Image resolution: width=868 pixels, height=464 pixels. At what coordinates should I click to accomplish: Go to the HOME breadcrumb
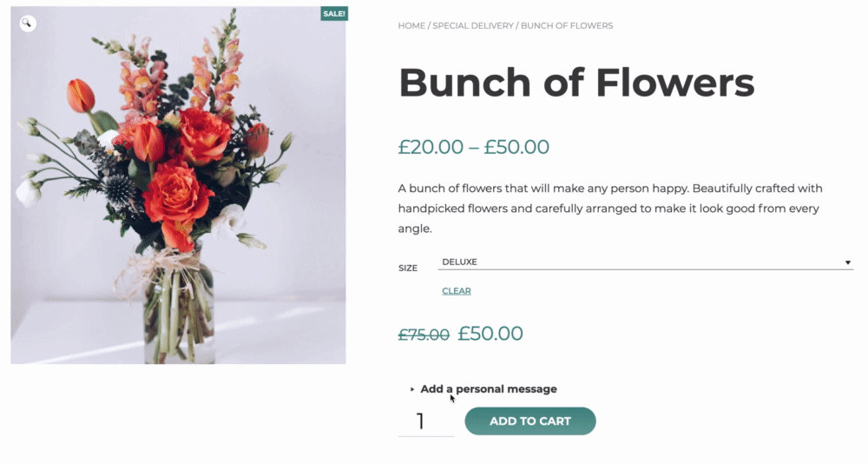[x=411, y=25]
